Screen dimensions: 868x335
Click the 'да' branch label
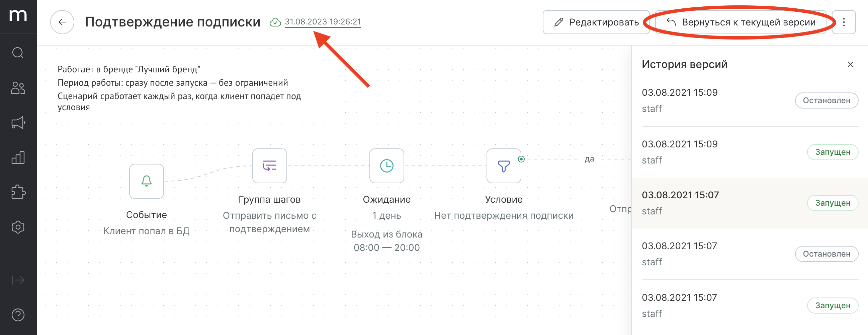[x=589, y=159]
